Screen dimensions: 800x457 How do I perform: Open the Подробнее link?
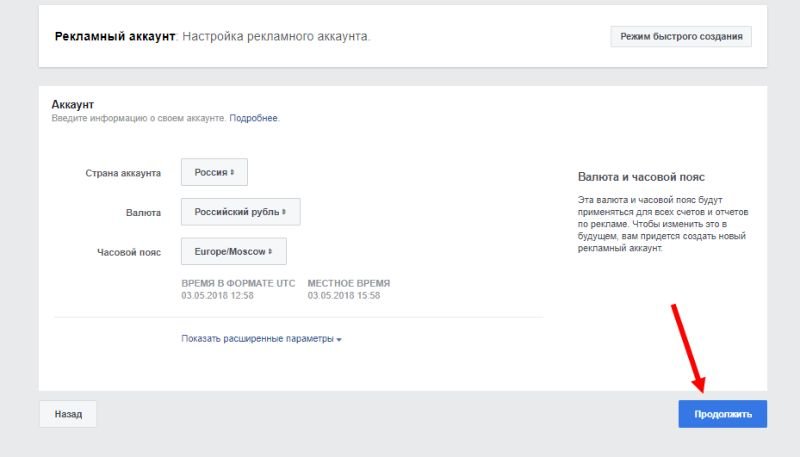point(254,118)
